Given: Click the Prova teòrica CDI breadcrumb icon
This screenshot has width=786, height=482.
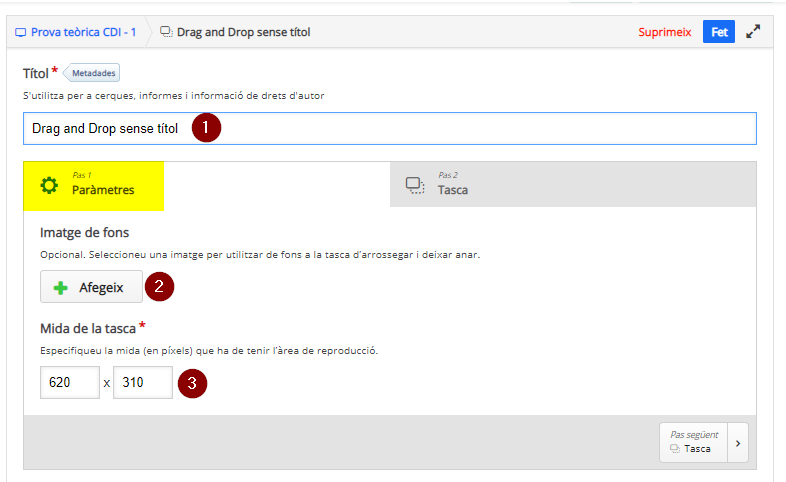Looking at the screenshot, I should (21, 33).
